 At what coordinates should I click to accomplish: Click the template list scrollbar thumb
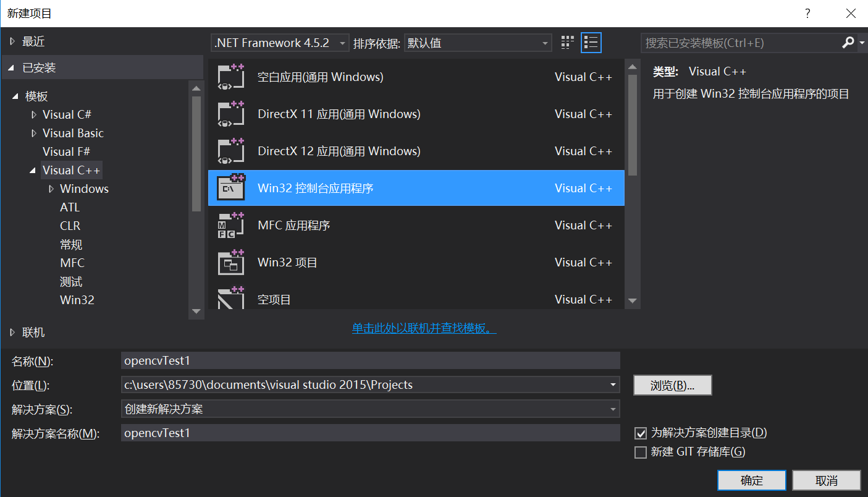(632, 125)
